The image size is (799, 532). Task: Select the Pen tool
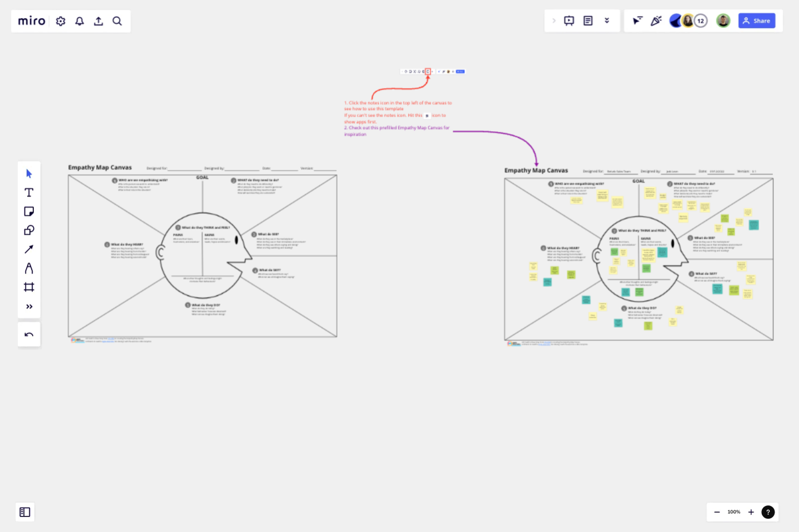29,268
